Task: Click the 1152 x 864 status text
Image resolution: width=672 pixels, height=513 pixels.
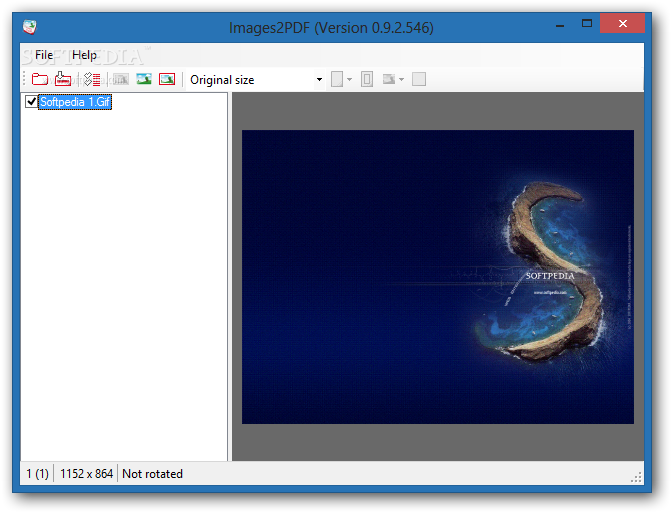Action: 86,474
